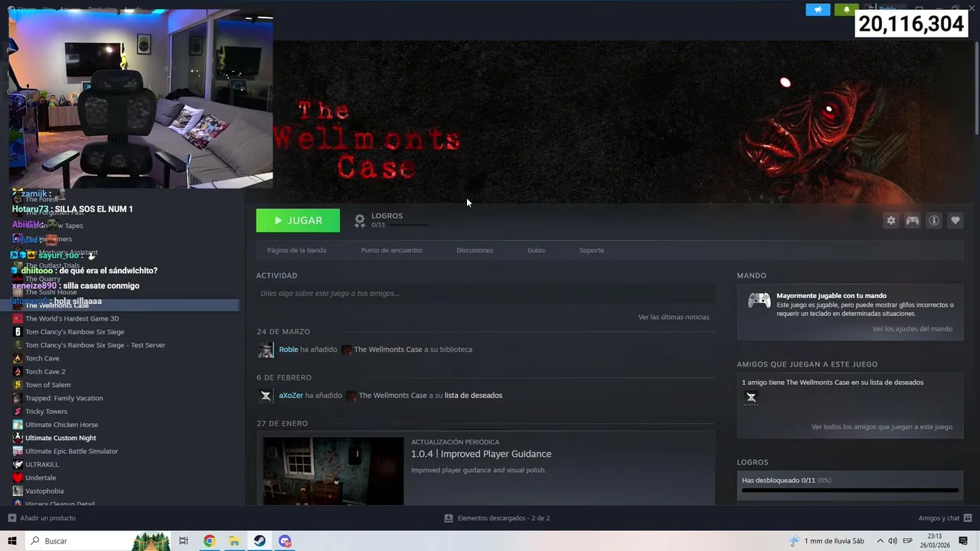Image resolution: width=980 pixels, height=551 pixels.
Task: Click Town of Salem game icon
Action: 18,385
